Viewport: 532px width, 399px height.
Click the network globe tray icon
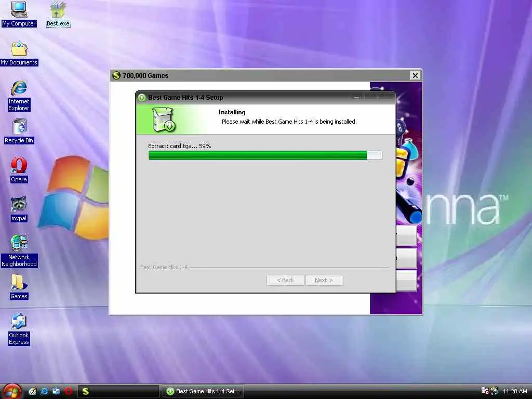pos(495,391)
